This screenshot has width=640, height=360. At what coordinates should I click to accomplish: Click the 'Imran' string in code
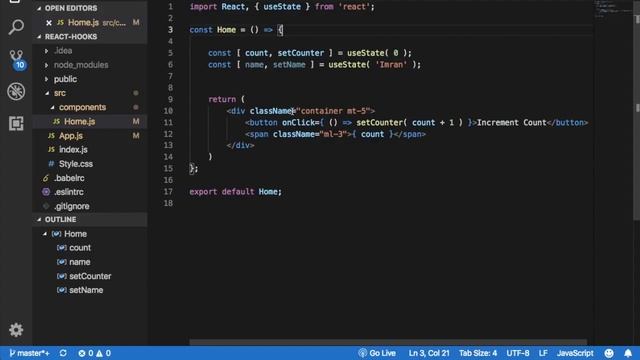[391, 64]
